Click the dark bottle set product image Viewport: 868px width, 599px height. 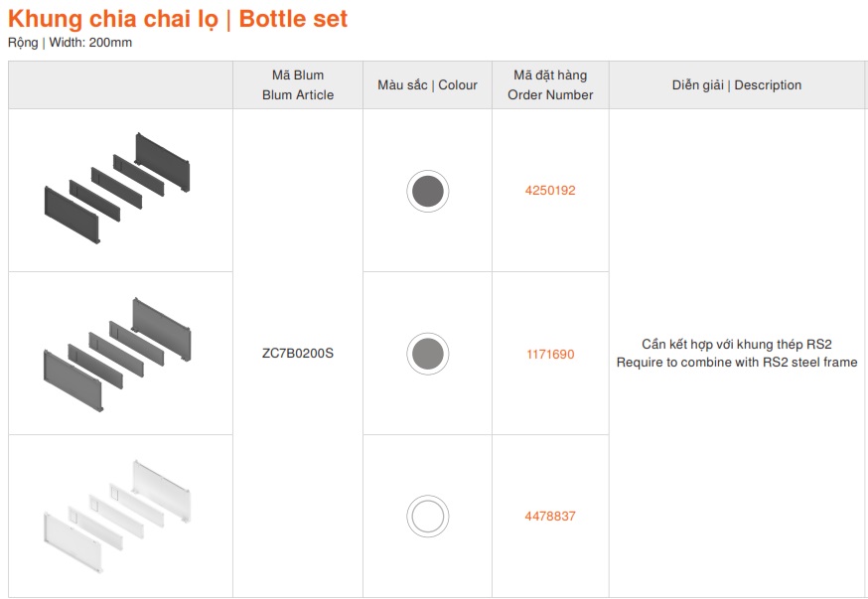click(x=117, y=187)
